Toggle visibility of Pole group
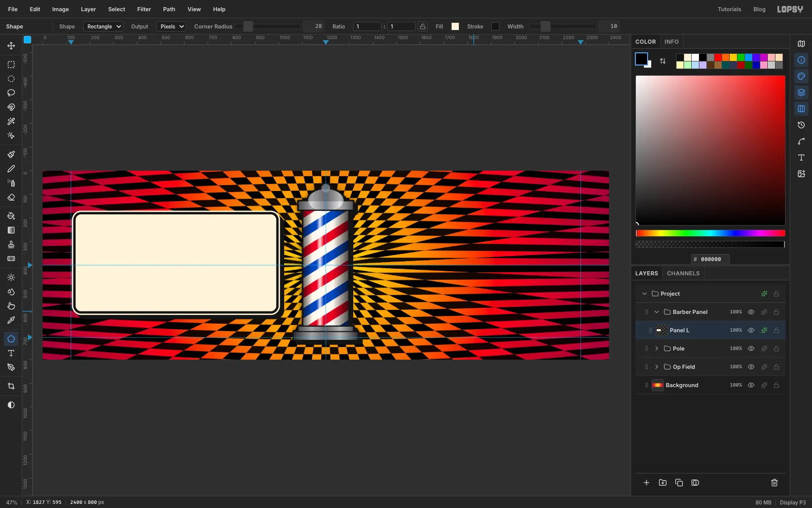Image resolution: width=812 pixels, height=508 pixels. (751, 348)
